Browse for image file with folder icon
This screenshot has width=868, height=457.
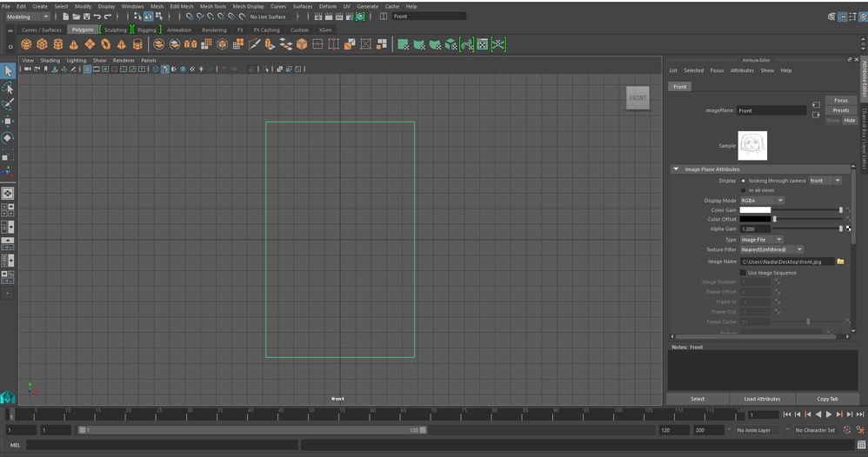click(x=840, y=262)
